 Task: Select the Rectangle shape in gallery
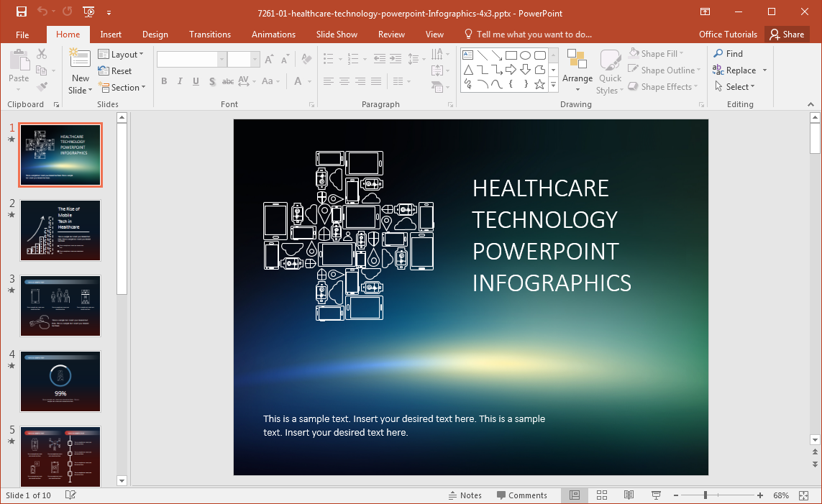[x=511, y=55]
